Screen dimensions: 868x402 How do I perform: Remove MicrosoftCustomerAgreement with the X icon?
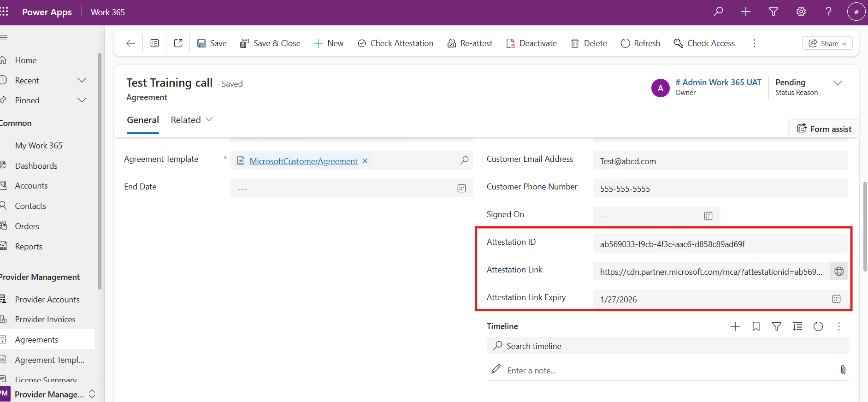click(365, 161)
